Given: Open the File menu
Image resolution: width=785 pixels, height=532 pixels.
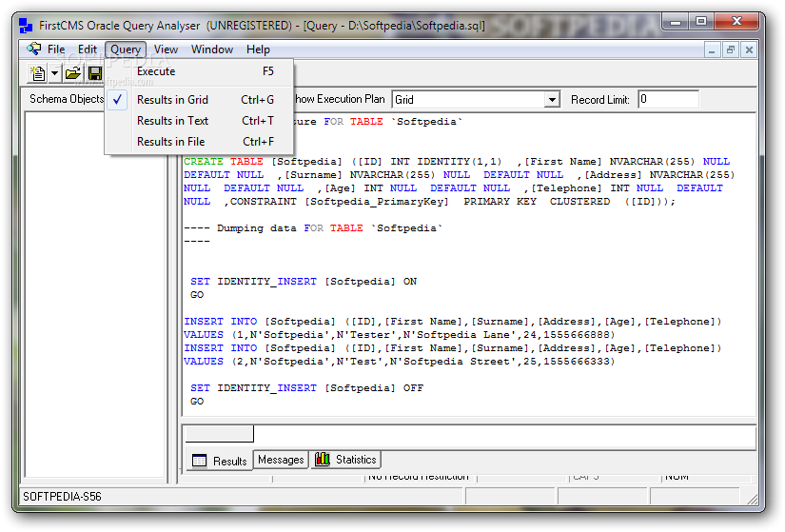Looking at the screenshot, I should (x=56, y=49).
